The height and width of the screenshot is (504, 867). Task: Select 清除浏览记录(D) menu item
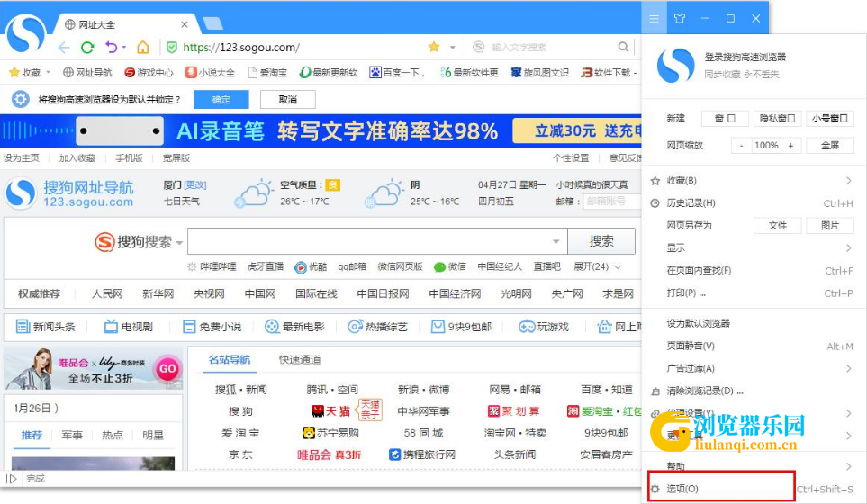(x=754, y=391)
